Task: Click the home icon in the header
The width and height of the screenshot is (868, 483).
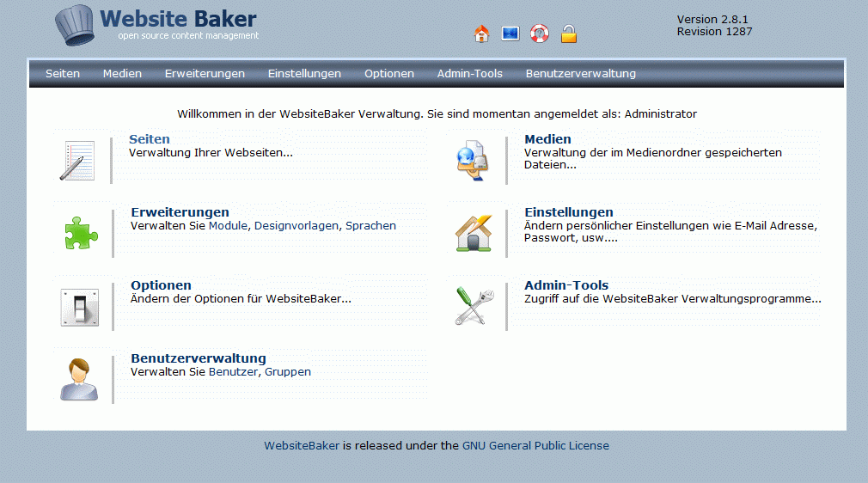Action: point(481,34)
